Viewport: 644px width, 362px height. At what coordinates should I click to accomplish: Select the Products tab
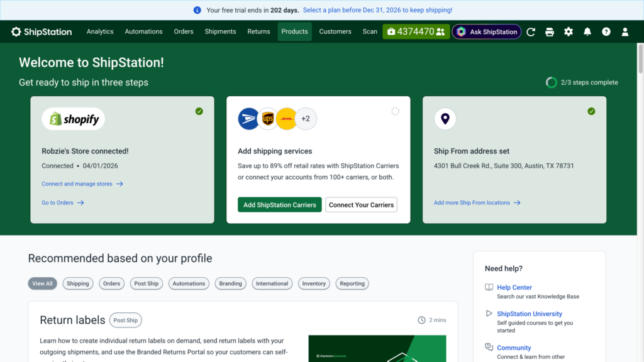point(294,31)
